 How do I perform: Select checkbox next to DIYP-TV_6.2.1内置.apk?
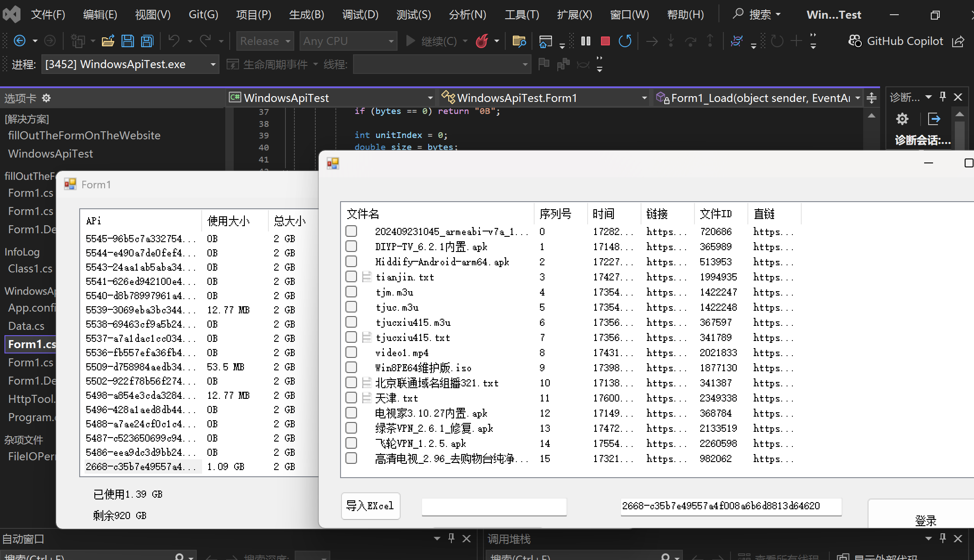coord(351,247)
